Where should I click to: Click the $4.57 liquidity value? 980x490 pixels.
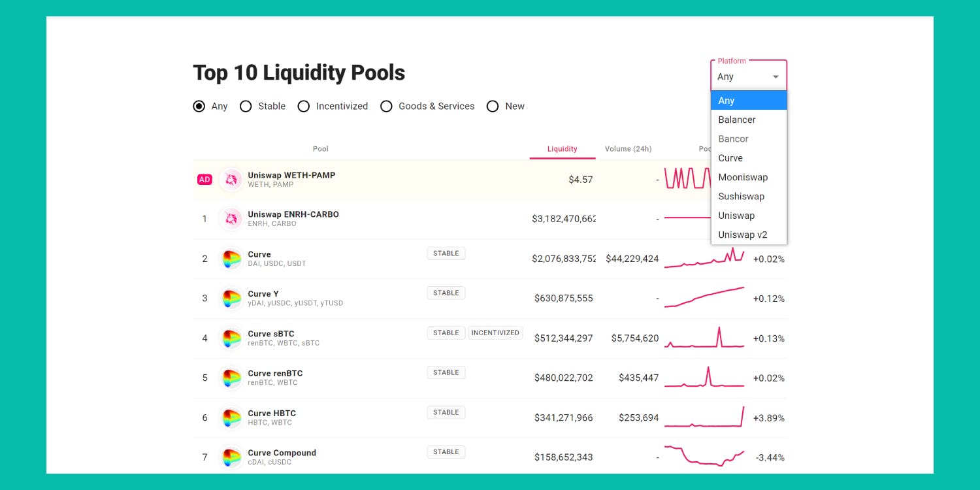(581, 180)
